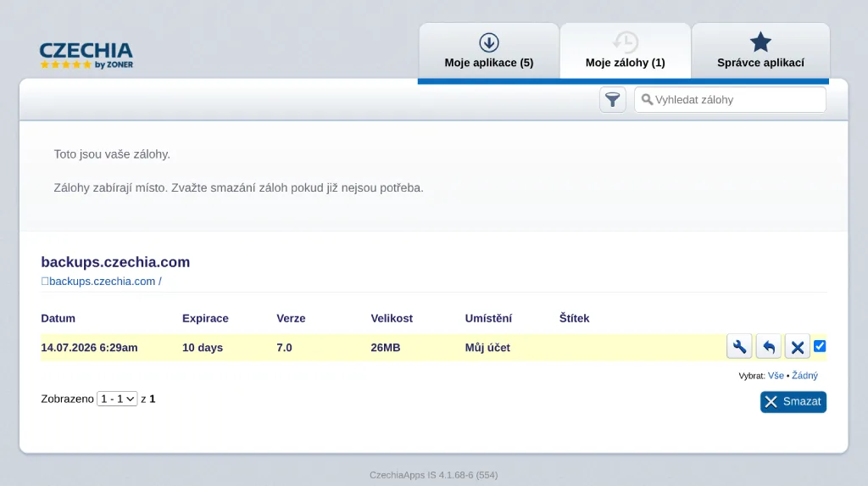Click the 10 days expiration value
The image size is (868, 486).
point(203,348)
